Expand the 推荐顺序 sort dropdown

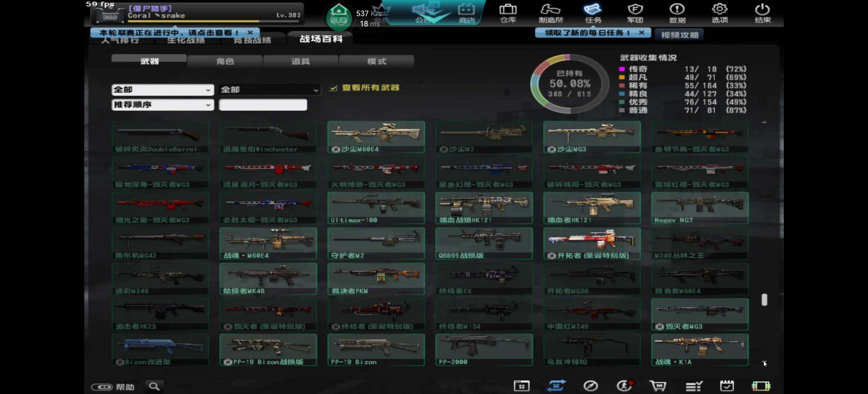[x=163, y=105]
